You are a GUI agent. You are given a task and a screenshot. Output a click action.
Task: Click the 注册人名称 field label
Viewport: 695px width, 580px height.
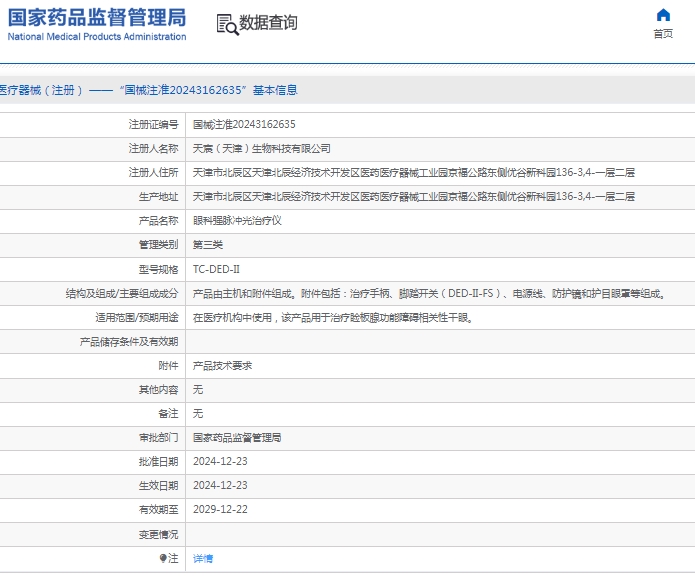(x=153, y=148)
